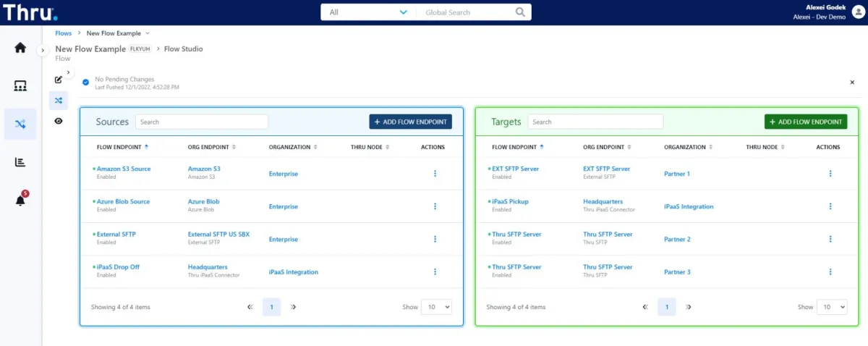Open the Flows breadcrumb link
The image size is (868, 346).
click(x=64, y=33)
